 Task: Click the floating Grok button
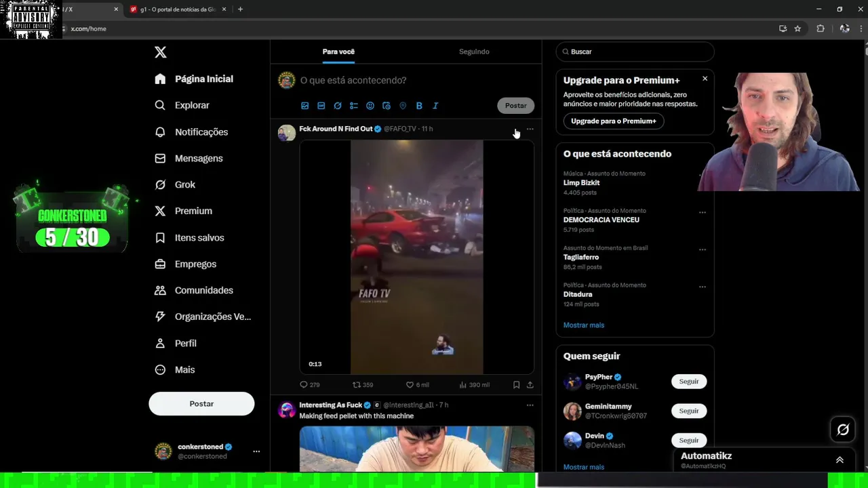point(843,429)
